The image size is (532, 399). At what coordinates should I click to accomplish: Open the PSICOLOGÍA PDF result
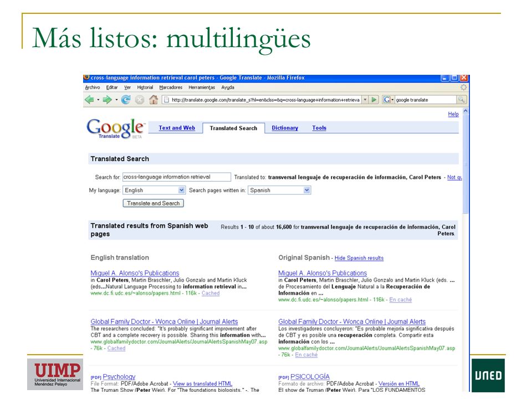pyautogui.click(x=310, y=377)
